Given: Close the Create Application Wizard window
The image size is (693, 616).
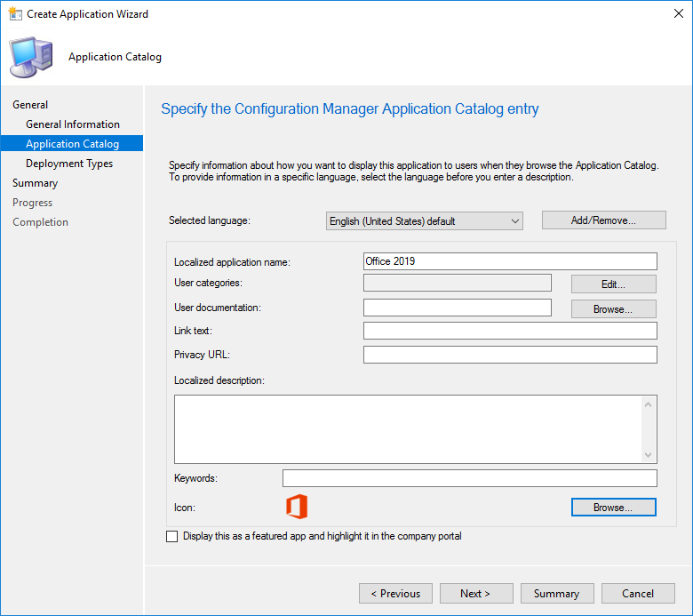Looking at the screenshot, I should coord(679,13).
